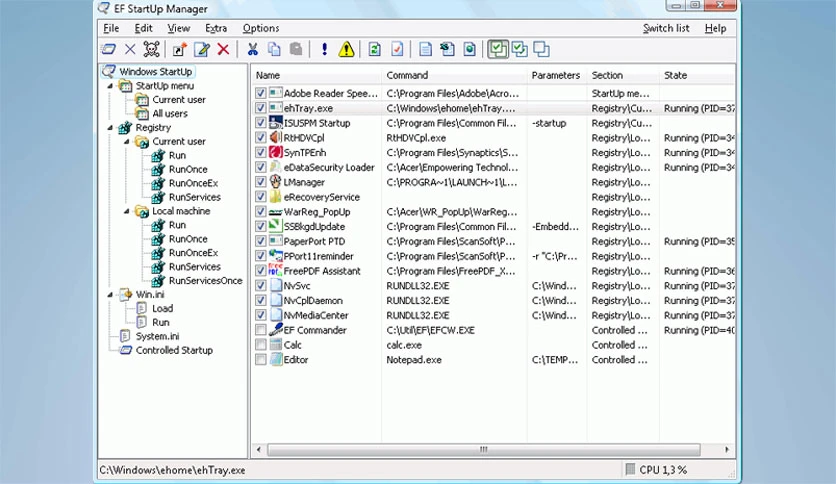The image size is (836, 484).
Task: Open the File menu
Action: 111,28
